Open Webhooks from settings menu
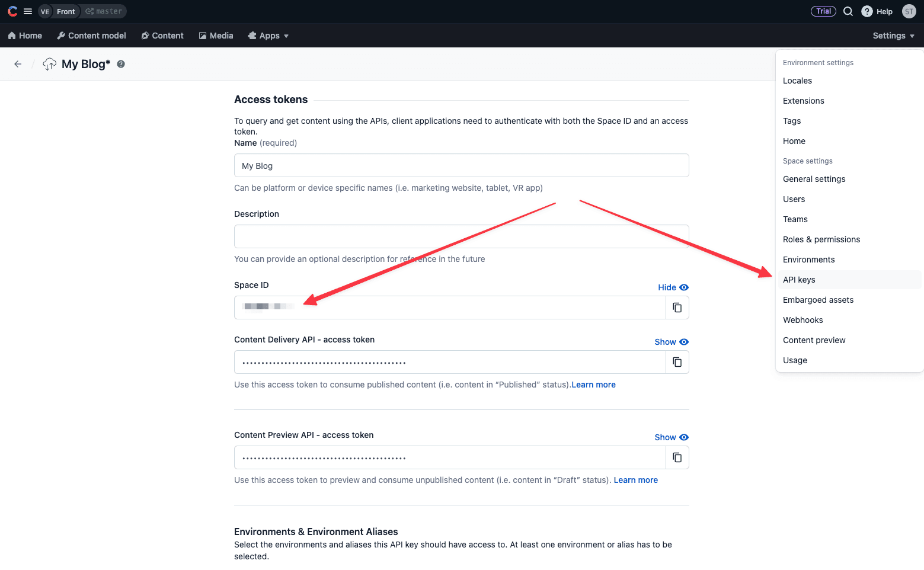Image resolution: width=924 pixels, height=570 pixels. point(802,320)
